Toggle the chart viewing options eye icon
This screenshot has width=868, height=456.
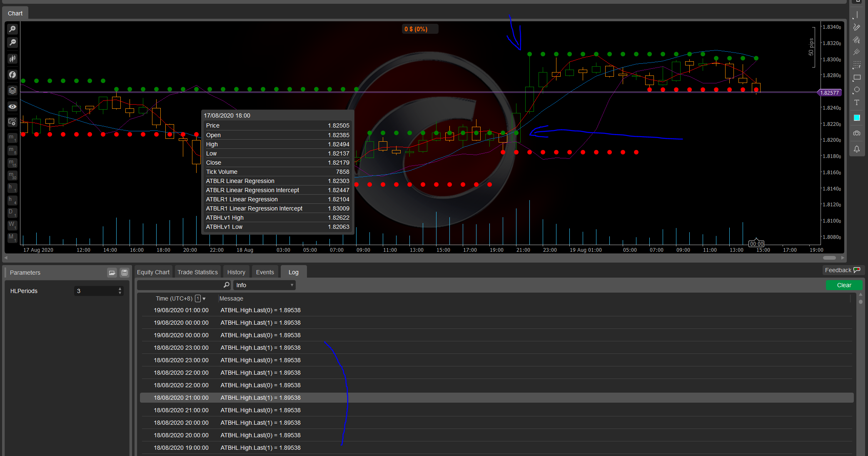12,107
